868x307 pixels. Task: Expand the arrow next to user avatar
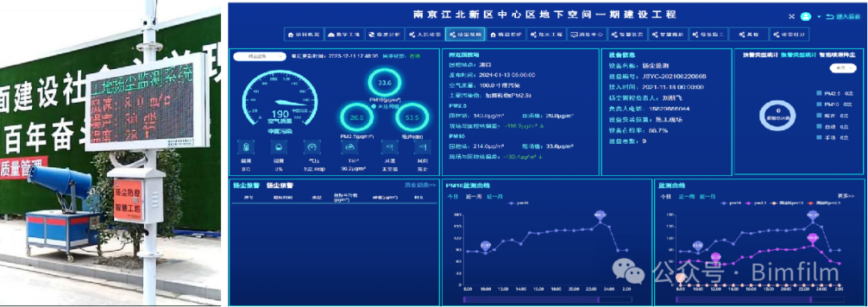click(x=819, y=17)
